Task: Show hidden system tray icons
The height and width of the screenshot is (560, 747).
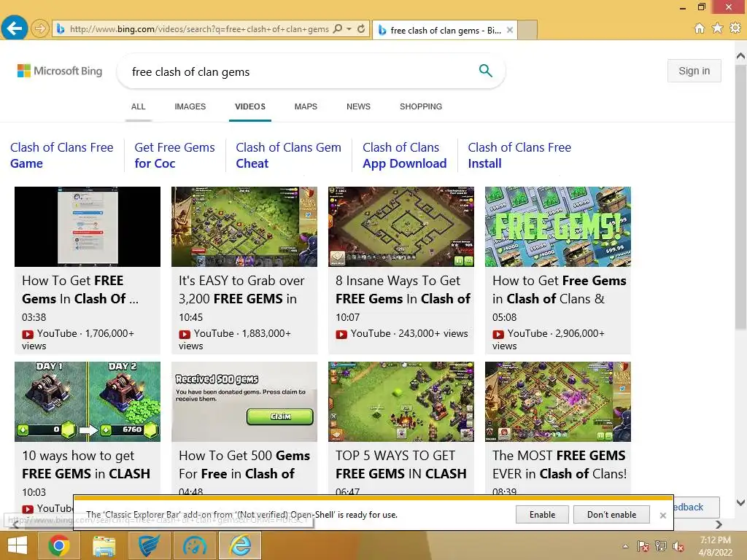Action: (626, 546)
